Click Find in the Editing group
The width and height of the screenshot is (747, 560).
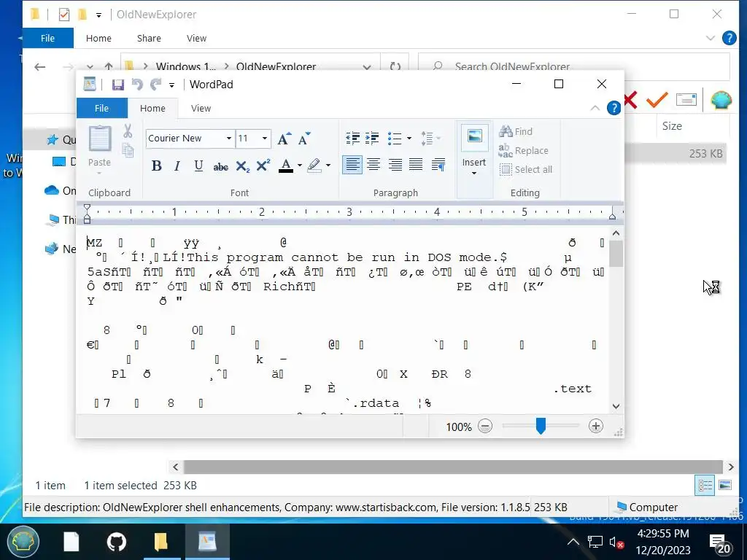point(516,131)
